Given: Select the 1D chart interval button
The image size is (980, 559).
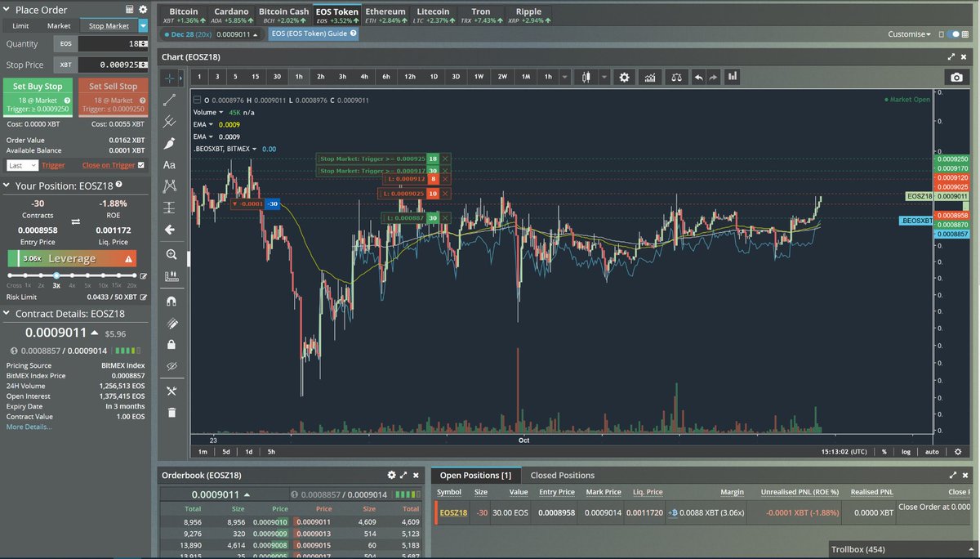Looking at the screenshot, I should pos(434,76).
